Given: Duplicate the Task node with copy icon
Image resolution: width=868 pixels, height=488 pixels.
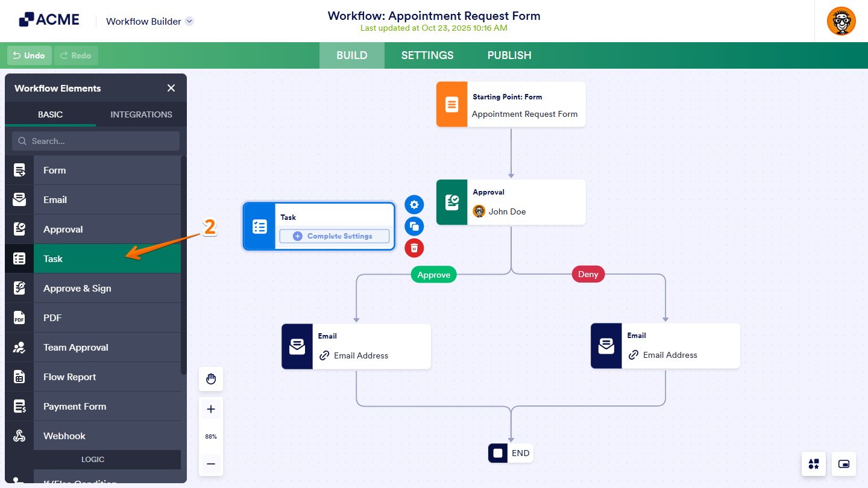Looking at the screenshot, I should (x=414, y=227).
